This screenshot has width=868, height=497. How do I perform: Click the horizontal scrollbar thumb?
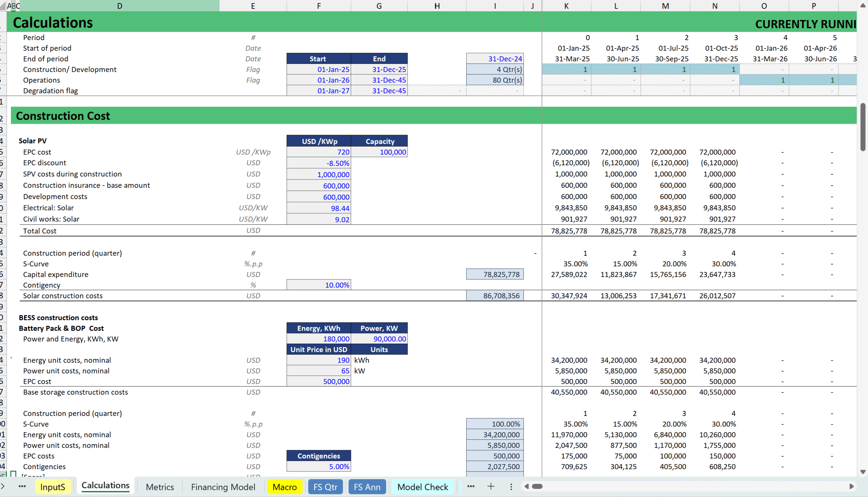click(x=537, y=486)
